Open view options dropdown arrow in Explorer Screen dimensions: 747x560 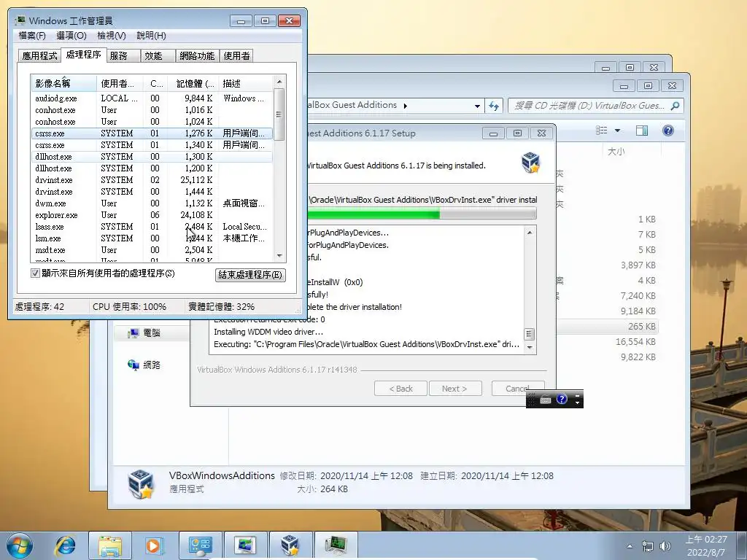(x=617, y=131)
